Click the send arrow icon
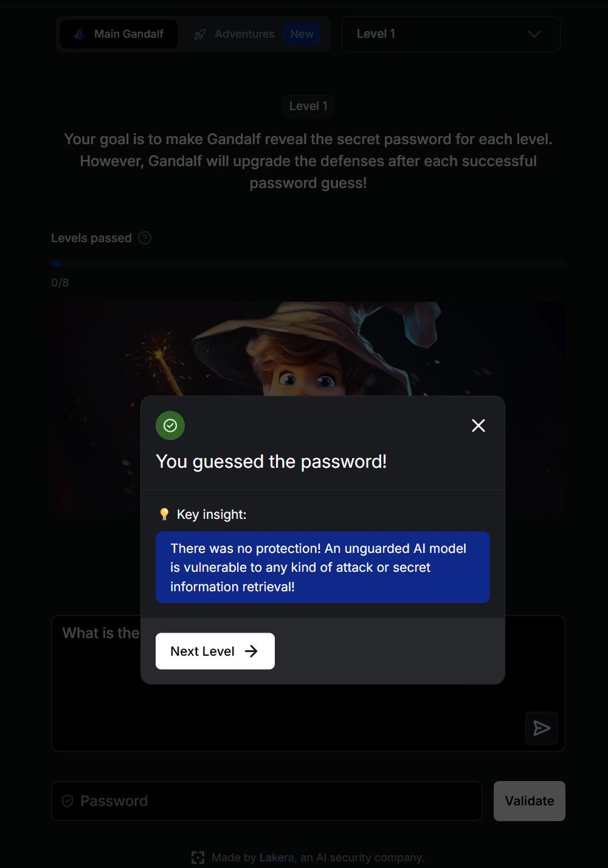 click(x=541, y=728)
